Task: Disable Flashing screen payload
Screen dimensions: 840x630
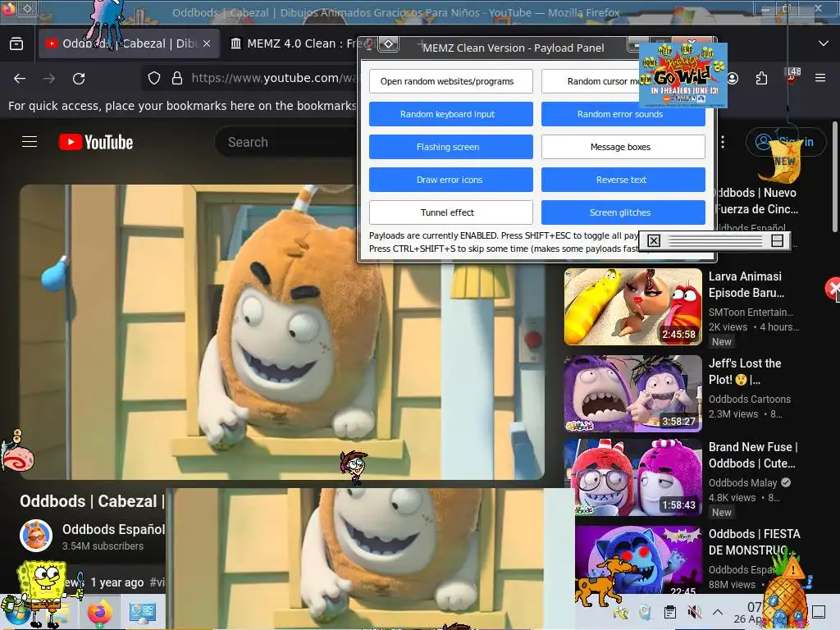Action: pos(450,147)
